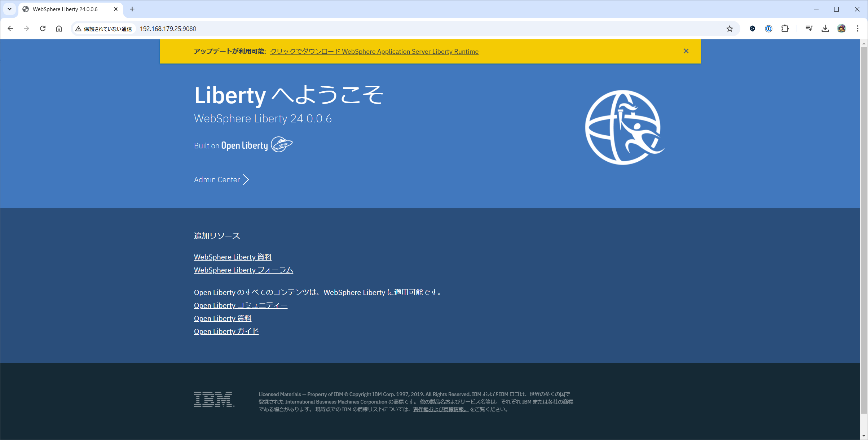Open the Chrome extensions puzzle icon

tap(785, 29)
